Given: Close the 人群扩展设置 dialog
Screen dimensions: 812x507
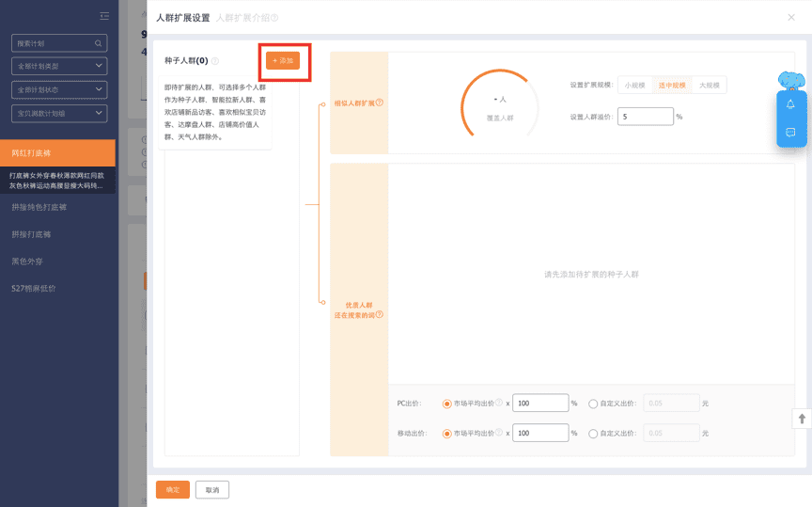Looking at the screenshot, I should (x=791, y=17).
